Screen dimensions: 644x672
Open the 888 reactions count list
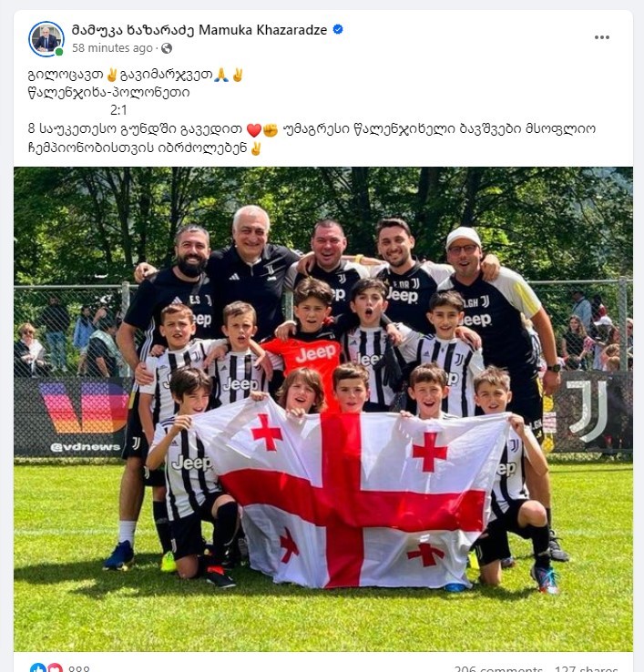tap(79, 668)
